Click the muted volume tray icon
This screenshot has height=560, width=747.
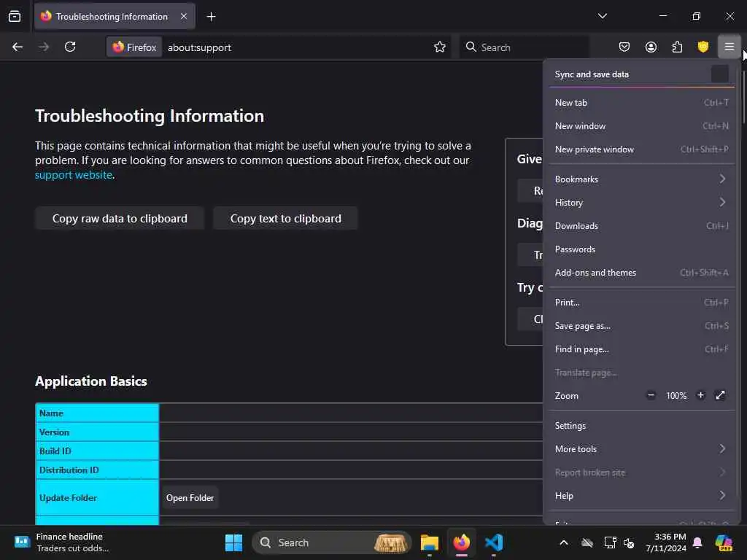(629, 542)
